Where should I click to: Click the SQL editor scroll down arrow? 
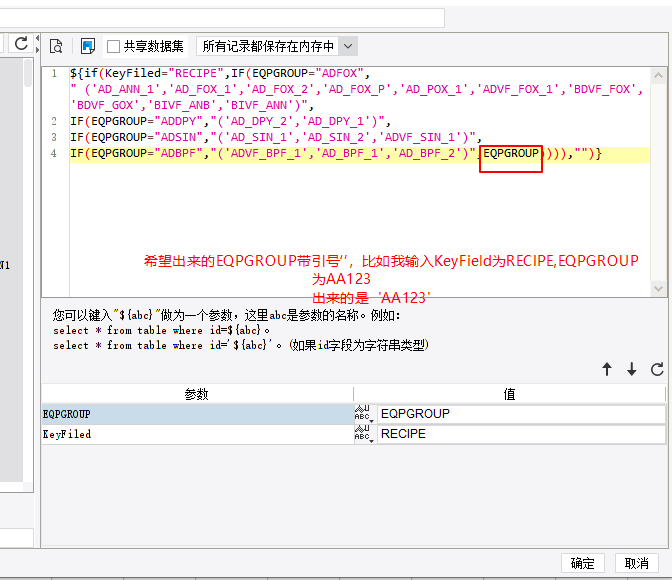(659, 288)
